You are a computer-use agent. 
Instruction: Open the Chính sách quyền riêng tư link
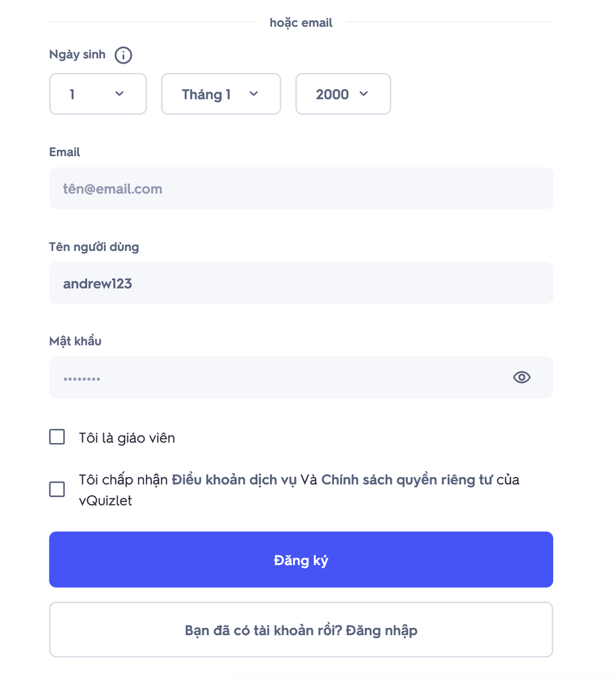tap(406, 480)
